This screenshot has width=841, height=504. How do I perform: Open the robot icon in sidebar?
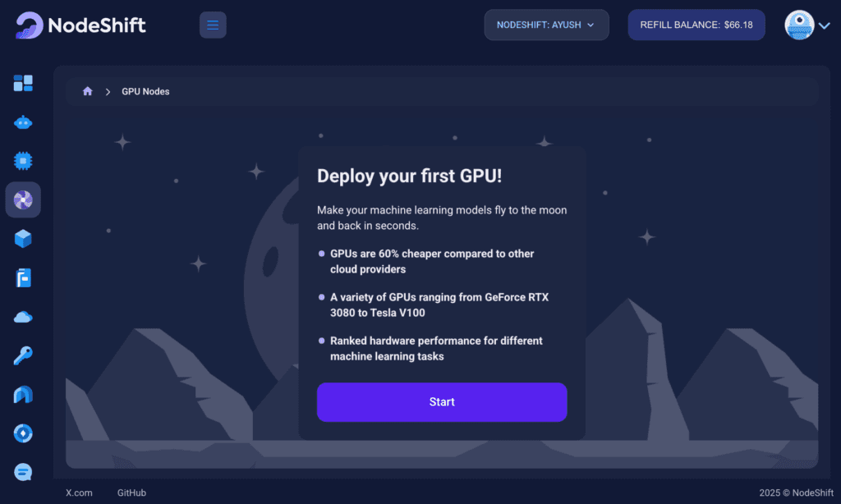point(23,123)
